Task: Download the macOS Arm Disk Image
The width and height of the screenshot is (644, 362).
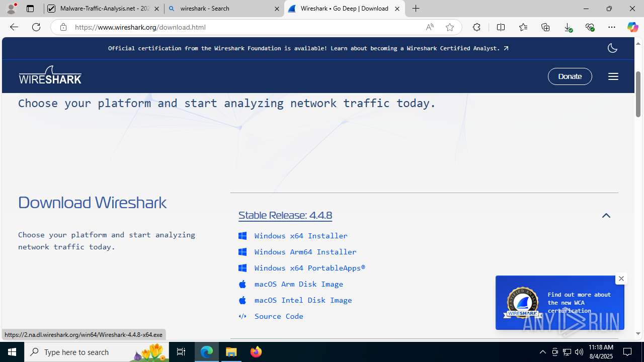Action: coord(299,284)
